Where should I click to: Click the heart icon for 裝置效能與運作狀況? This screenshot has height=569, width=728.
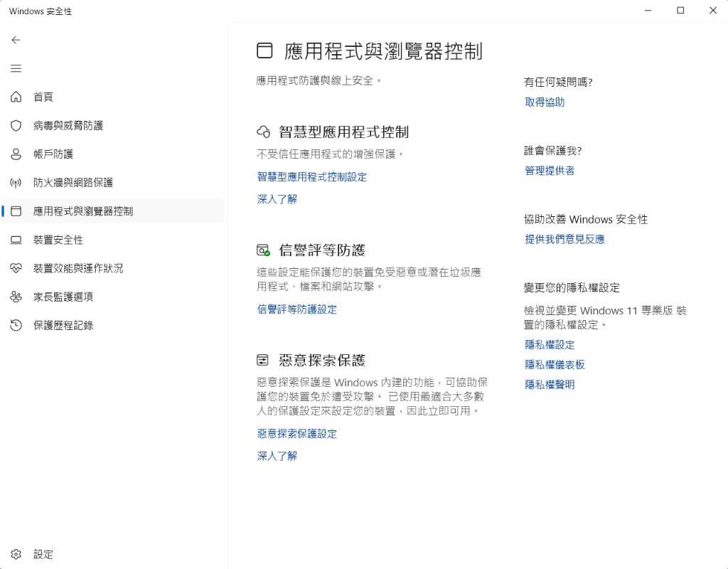pos(16,268)
